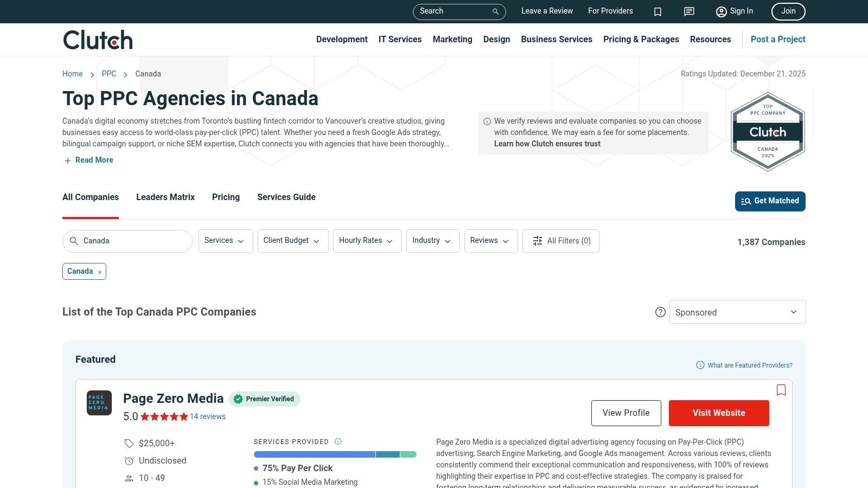The width and height of the screenshot is (868, 488).
Task: Expand the description with Read More
Action: pos(88,160)
